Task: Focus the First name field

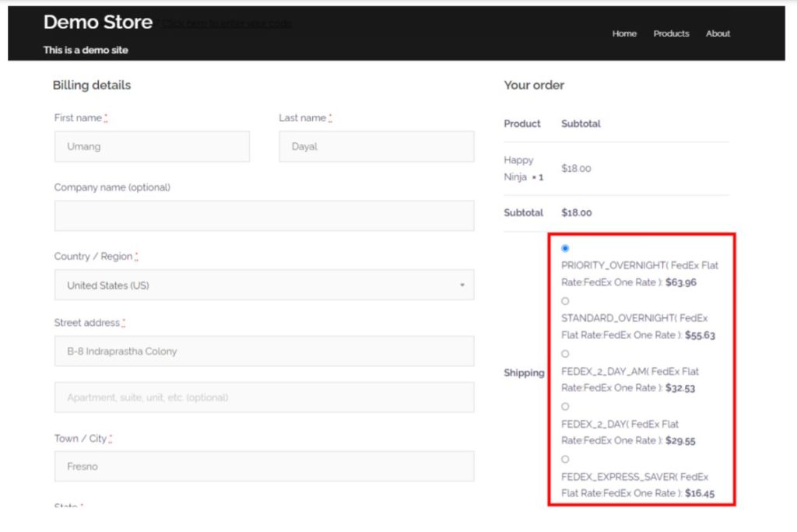Action: 152,146
